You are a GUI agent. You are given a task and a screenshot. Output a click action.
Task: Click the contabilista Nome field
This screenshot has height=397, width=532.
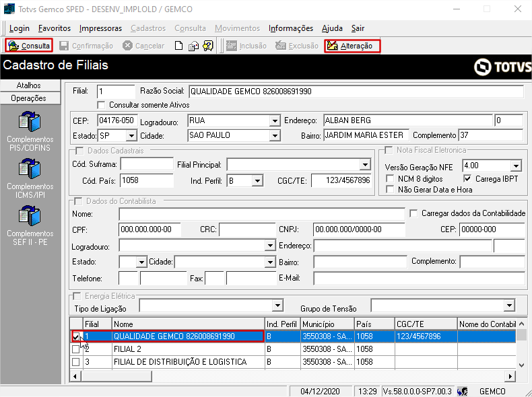(x=261, y=214)
